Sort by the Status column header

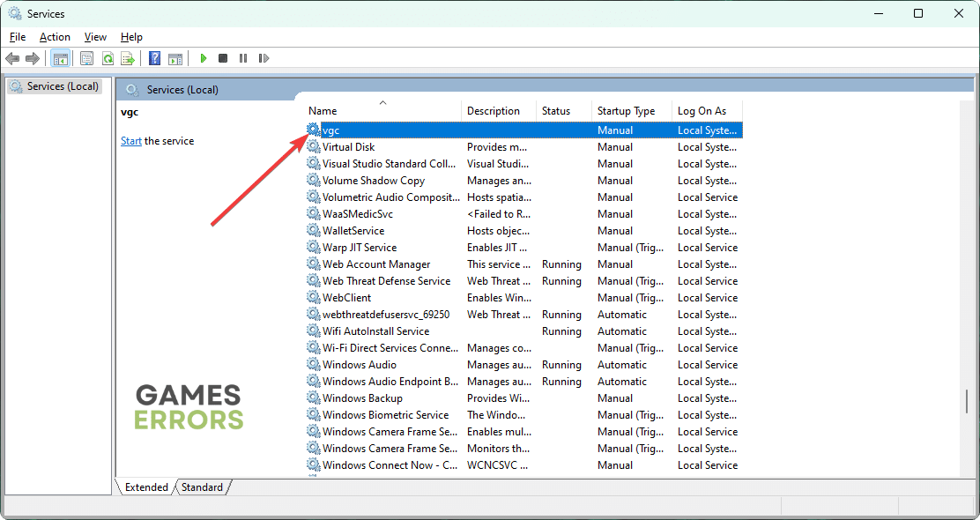point(555,111)
